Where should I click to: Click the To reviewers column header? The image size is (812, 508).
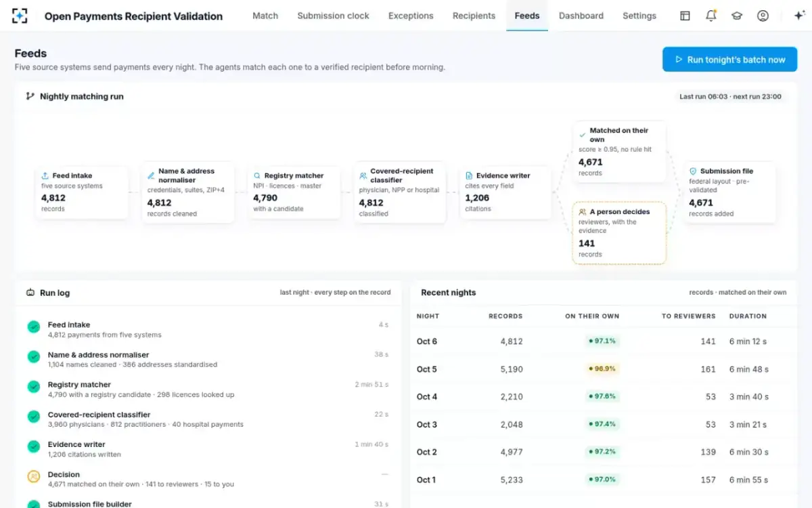(x=688, y=316)
